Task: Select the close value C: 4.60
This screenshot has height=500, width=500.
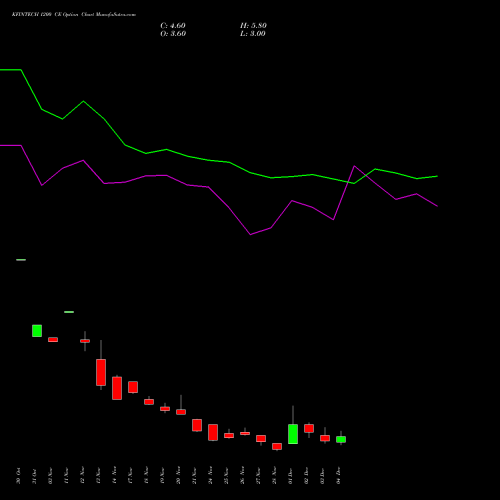Action: click(173, 26)
